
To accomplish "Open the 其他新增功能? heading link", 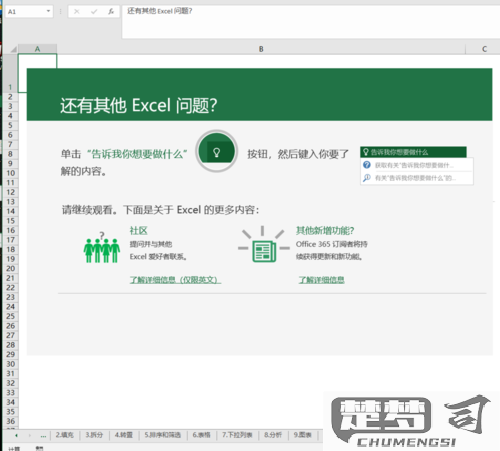I will tap(325, 230).
